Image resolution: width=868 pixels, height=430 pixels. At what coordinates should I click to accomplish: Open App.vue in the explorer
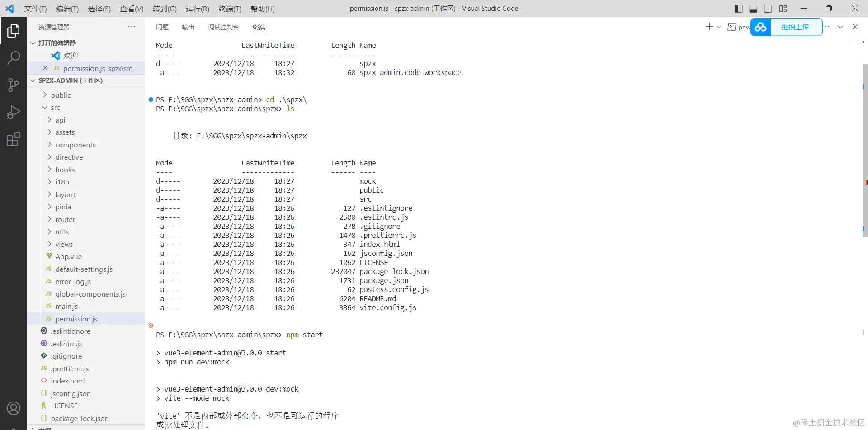tap(86, 256)
